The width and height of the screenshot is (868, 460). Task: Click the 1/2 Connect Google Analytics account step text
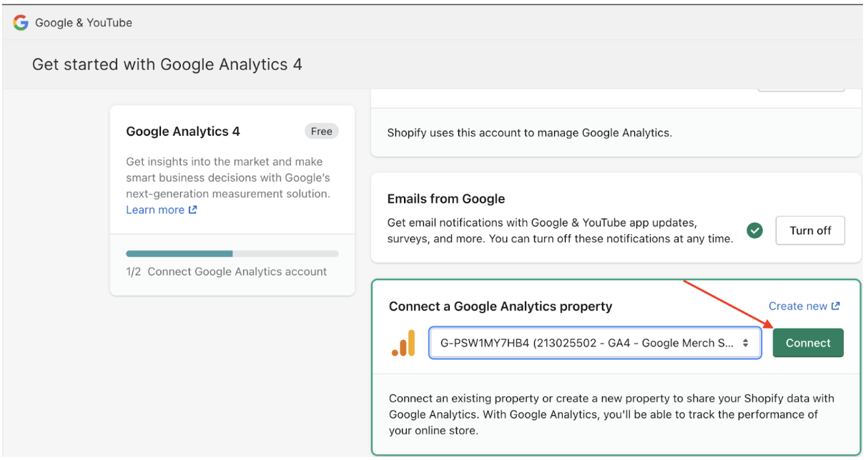tap(227, 271)
